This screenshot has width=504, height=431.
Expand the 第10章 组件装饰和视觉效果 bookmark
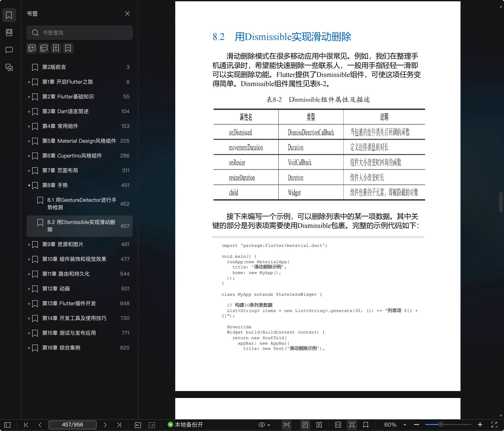[x=29, y=259]
